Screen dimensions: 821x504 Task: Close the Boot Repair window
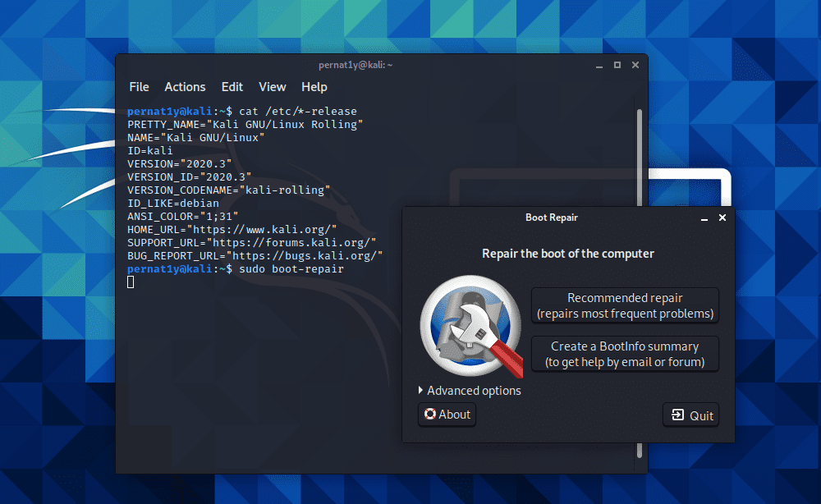pyautogui.click(x=722, y=218)
